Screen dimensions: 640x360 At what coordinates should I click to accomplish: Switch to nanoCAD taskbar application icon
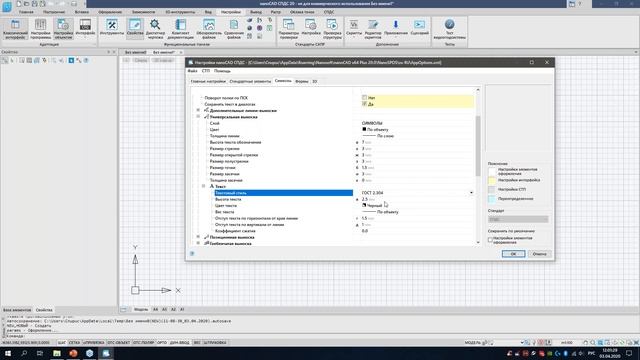coord(106,353)
